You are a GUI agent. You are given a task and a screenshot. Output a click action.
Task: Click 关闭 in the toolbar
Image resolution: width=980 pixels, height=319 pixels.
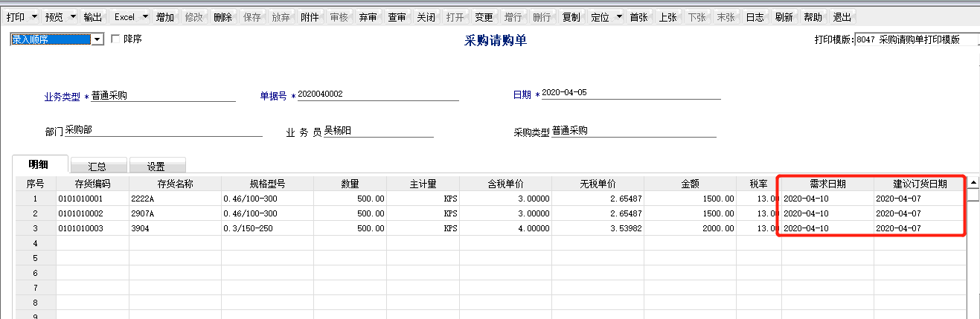(x=426, y=17)
